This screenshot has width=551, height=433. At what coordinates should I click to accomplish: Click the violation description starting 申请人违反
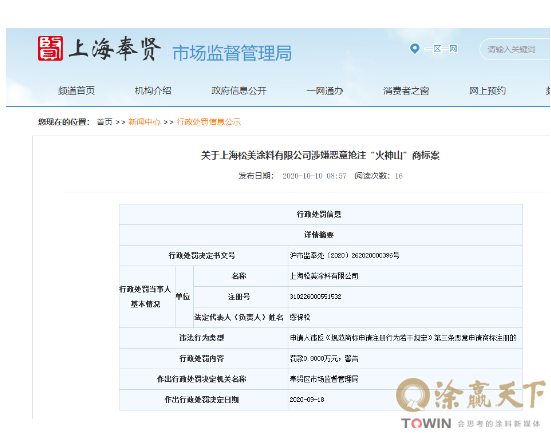tap(403, 338)
